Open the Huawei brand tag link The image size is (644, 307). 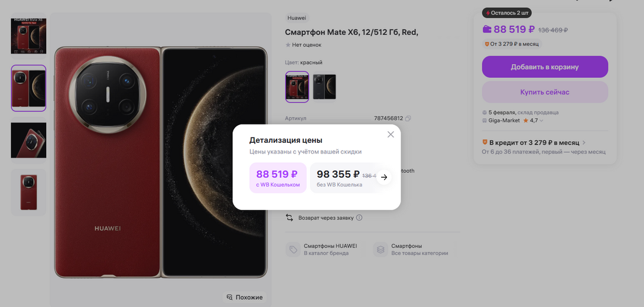tap(297, 18)
